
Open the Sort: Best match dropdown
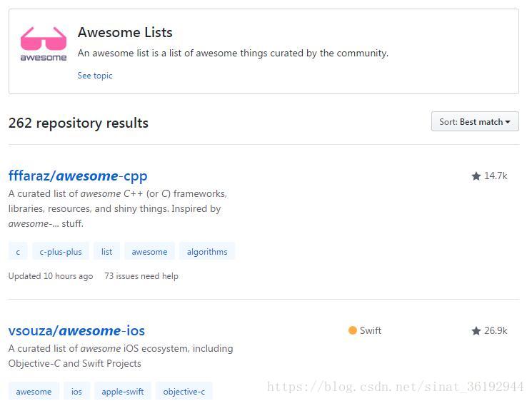pyautogui.click(x=475, y=122)
